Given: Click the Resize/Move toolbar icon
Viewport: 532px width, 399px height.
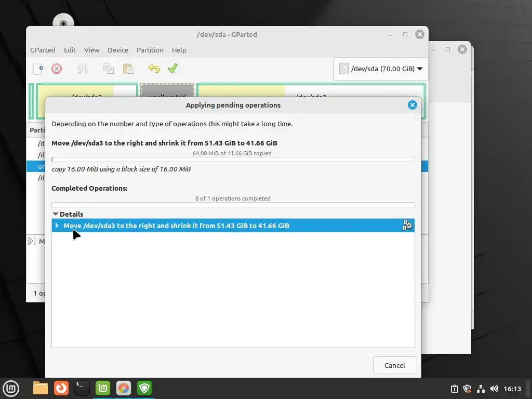Looking at the screenshot, I should click(x=82, y=69).
